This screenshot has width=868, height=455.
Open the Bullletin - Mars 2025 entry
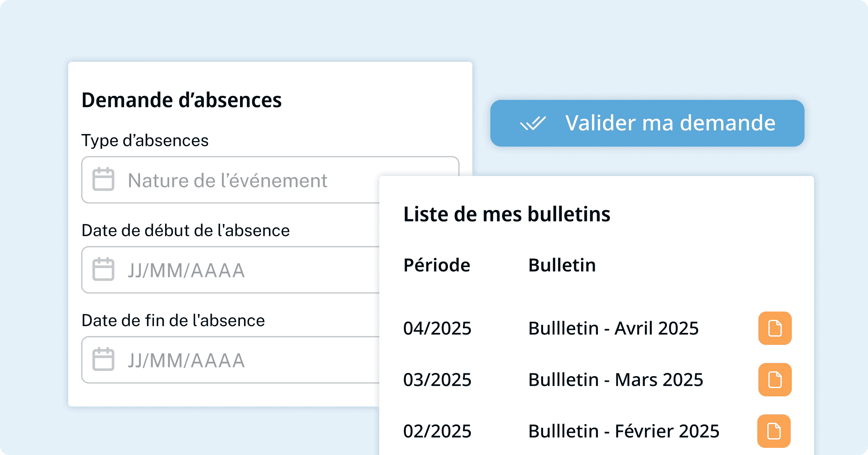(616, 380)
